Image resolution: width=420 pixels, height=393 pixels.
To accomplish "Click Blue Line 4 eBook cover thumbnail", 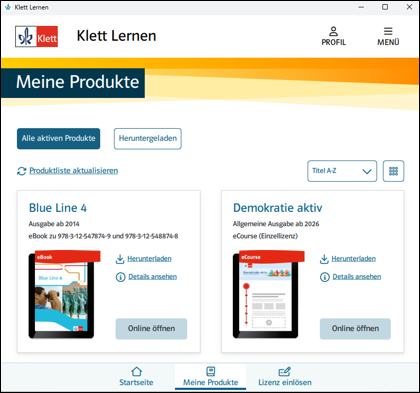I will (x=64, y=294).
